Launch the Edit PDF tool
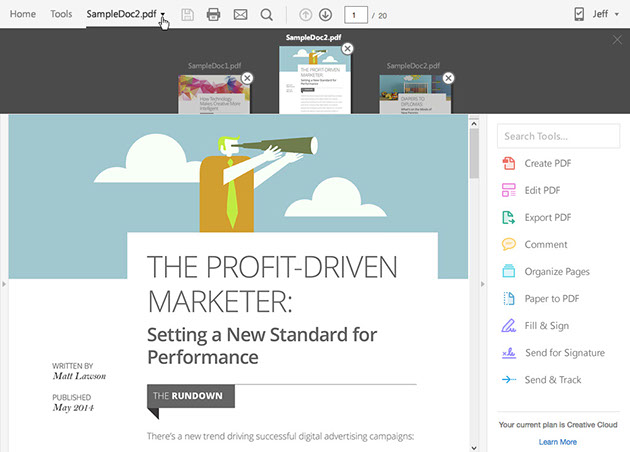Screen dimensions: 630x452 pos(542,190)
